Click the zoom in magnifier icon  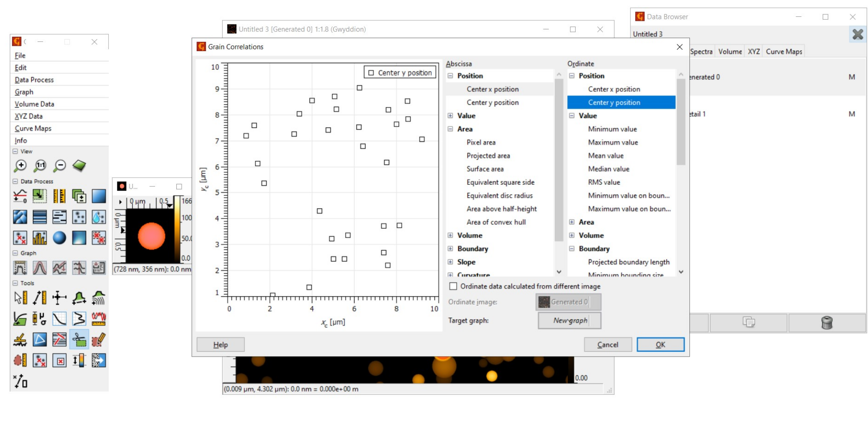tap(20, 166)
